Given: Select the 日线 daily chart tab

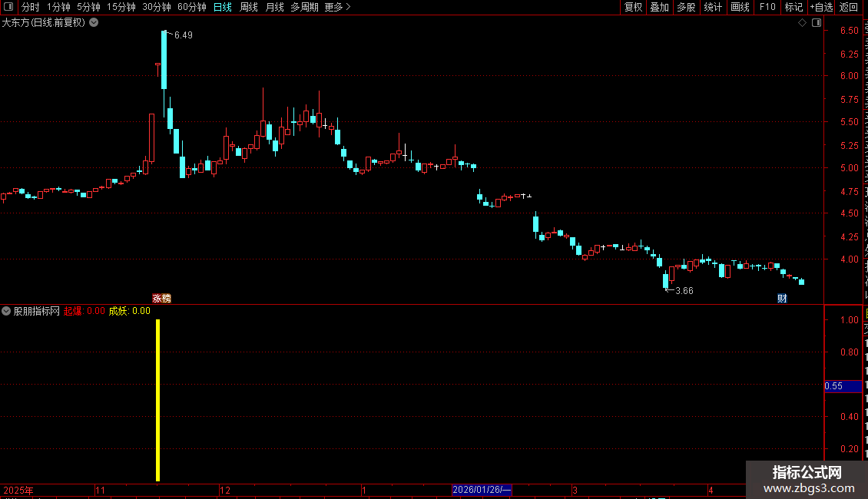Looking at the screenshot, I should point(223,7).
